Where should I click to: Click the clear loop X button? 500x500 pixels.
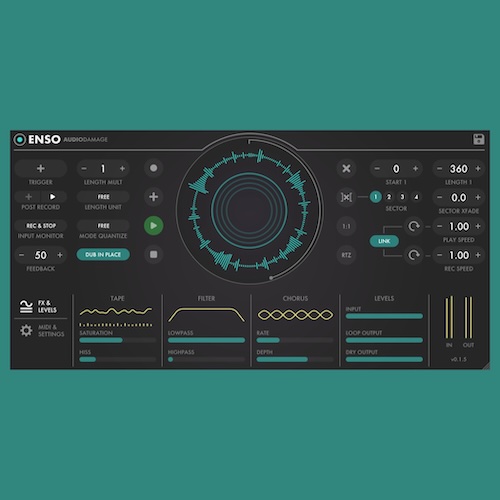click(346, 168)
